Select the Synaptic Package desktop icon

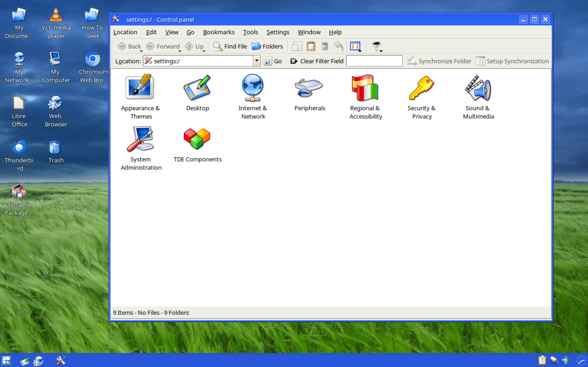pyautogui.click(x=19, y=200)
